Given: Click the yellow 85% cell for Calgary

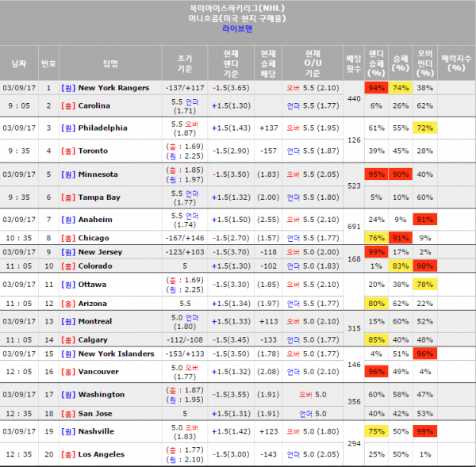Looking at the screenshot, I should click(376, 340).
